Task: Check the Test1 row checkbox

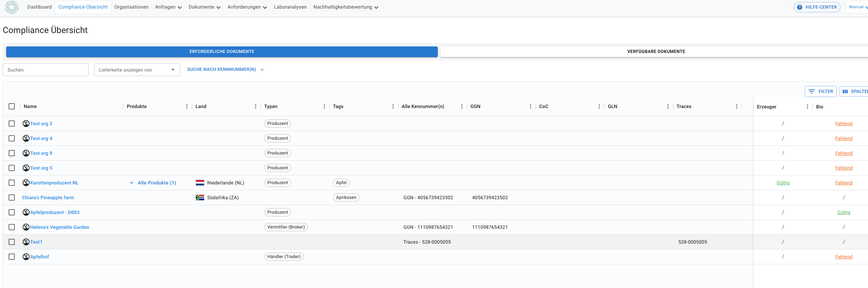Action: coord(12,242)
